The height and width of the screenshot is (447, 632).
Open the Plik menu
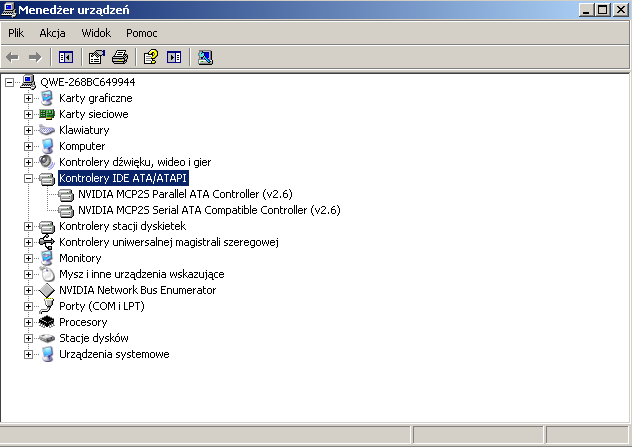click(x=16, y=33)
